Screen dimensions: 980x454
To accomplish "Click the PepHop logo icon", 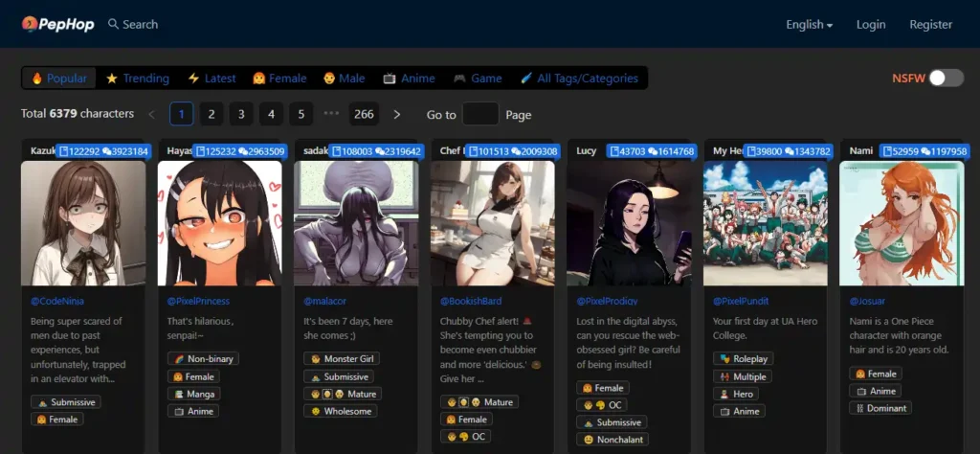I will pyautogui.click(x=30, y=24).
